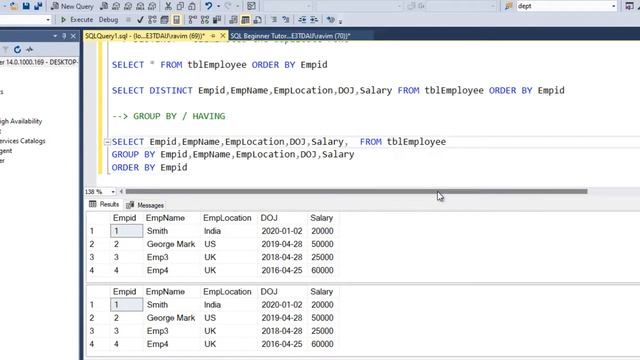Click the Save file icon

pyautogui.click(x=26, y=6)
